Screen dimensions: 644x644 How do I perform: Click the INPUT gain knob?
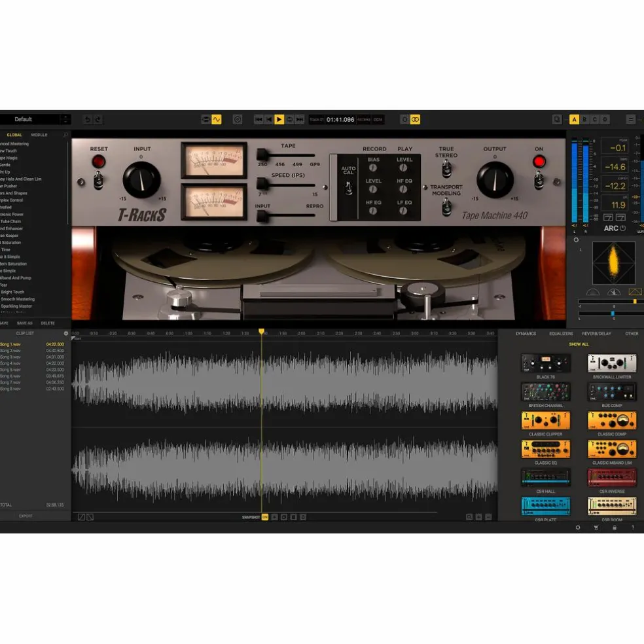142,180
